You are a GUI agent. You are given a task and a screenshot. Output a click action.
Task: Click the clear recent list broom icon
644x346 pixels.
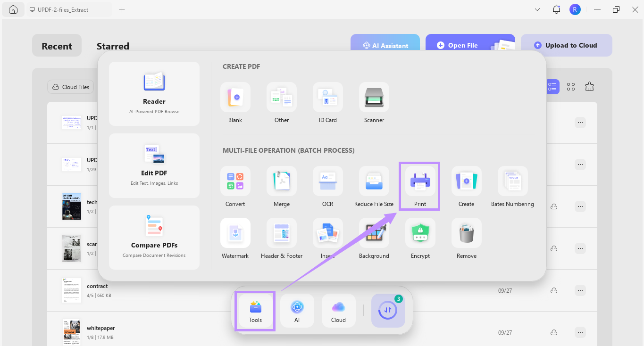point(589,86)
